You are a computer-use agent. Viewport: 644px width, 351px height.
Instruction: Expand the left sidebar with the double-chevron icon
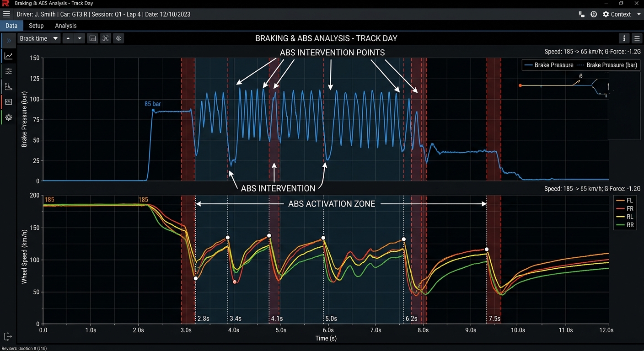click(9, 41)
